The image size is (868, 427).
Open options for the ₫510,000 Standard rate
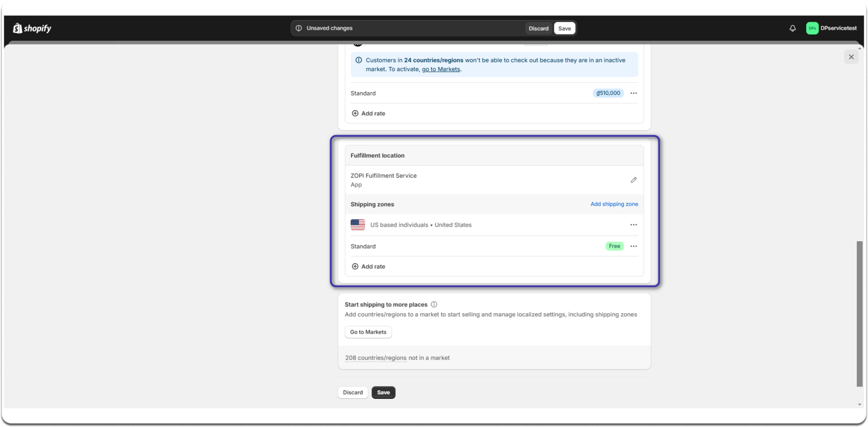click(x=634, y=93)
